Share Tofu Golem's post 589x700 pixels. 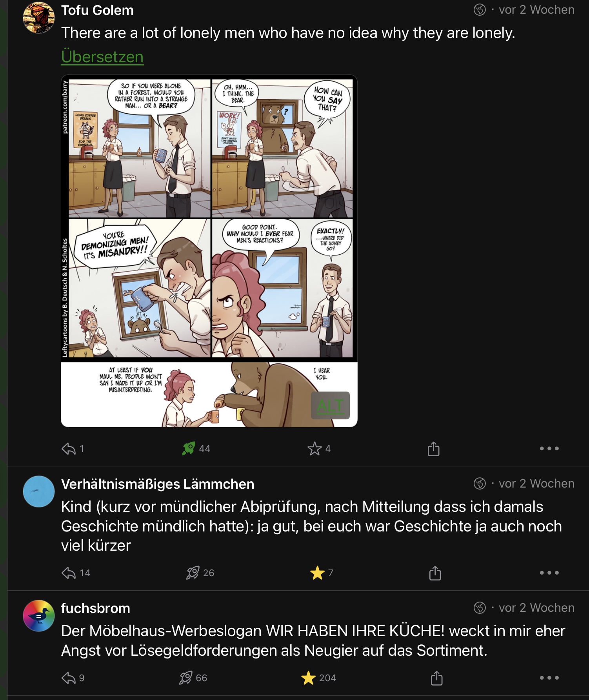point(433,449)
